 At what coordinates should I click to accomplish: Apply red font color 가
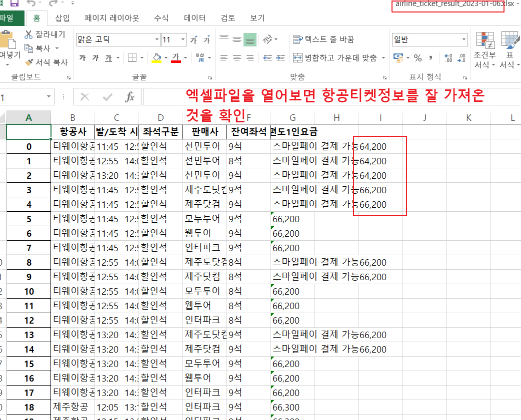coord(176,58)
